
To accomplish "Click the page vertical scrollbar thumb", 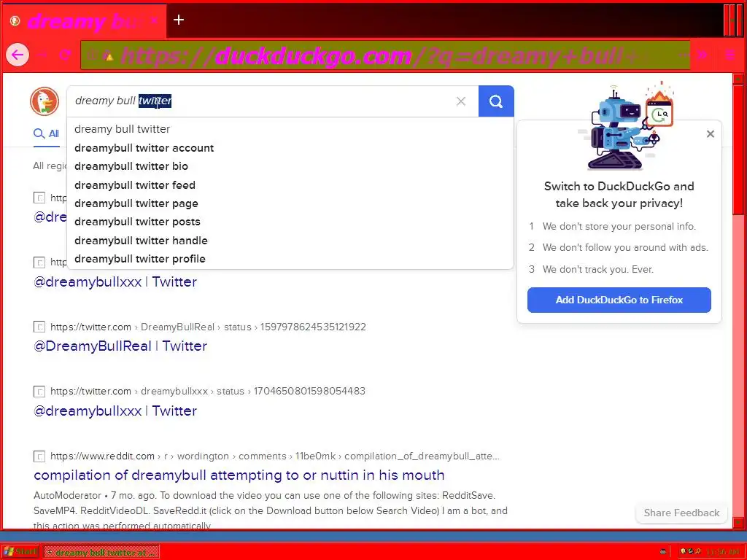I will pos(738,149).
